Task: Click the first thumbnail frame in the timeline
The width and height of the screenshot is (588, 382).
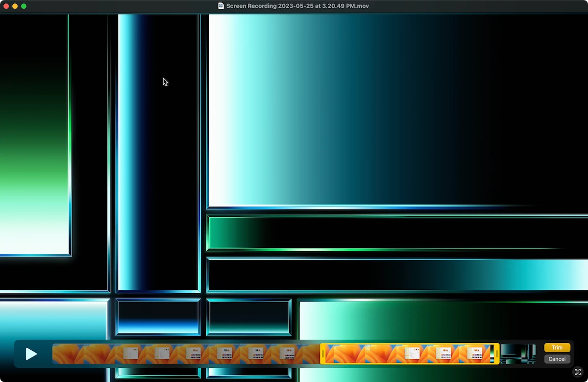Action: [68, 354]
